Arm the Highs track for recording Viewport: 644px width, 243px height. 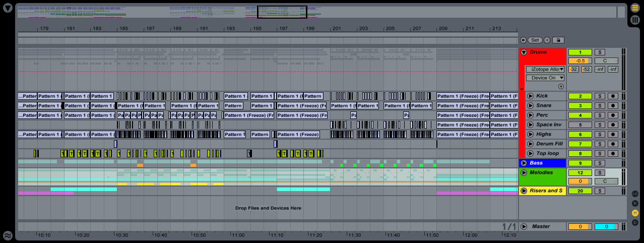click(x=613, y=134)
